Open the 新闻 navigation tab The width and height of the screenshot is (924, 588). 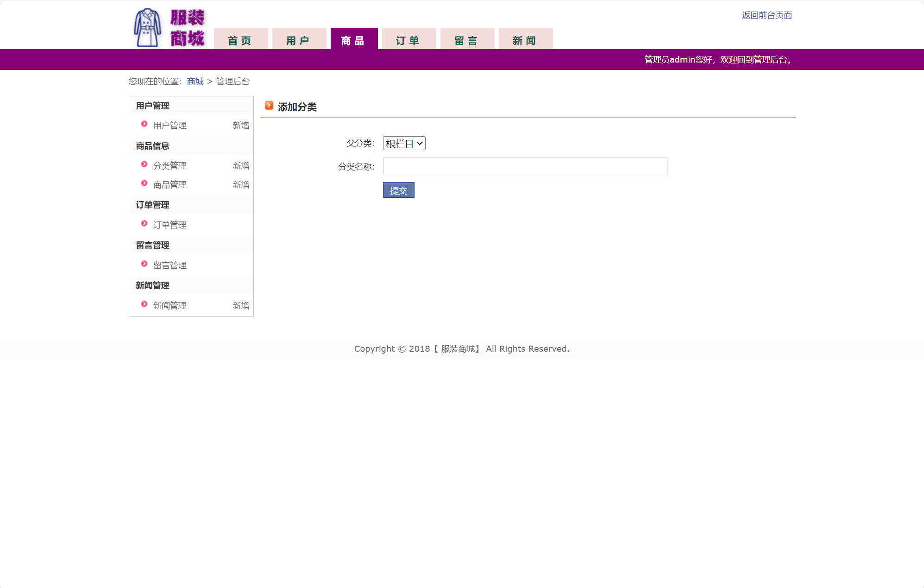[x=525, y=40]
